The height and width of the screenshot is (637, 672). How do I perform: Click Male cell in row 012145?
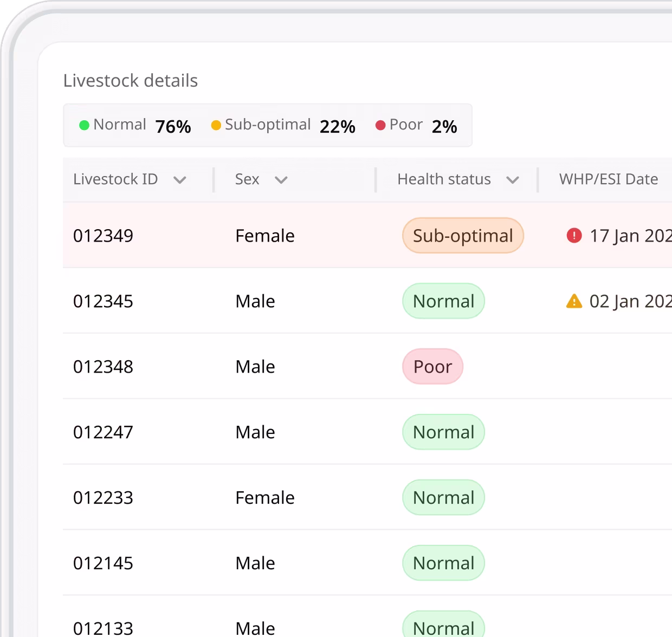(x=255, y=564)
